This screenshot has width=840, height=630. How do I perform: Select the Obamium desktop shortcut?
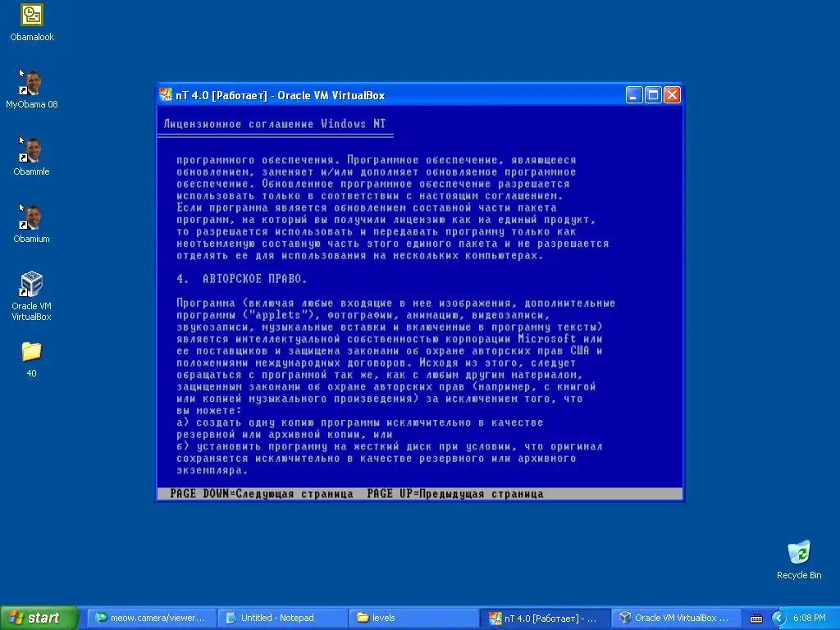pyautogui.click(x=32, y=224)
